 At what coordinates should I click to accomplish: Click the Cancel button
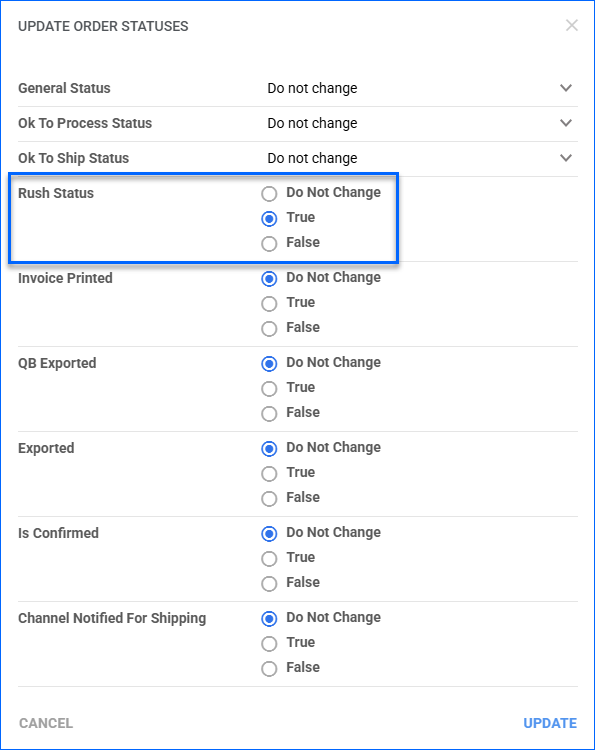46,723
